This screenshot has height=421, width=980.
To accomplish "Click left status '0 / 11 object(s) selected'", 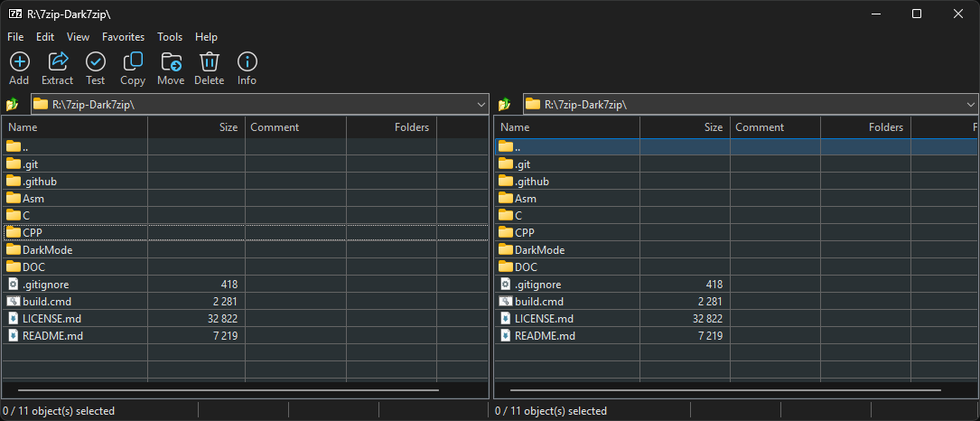I will (59, 411).
